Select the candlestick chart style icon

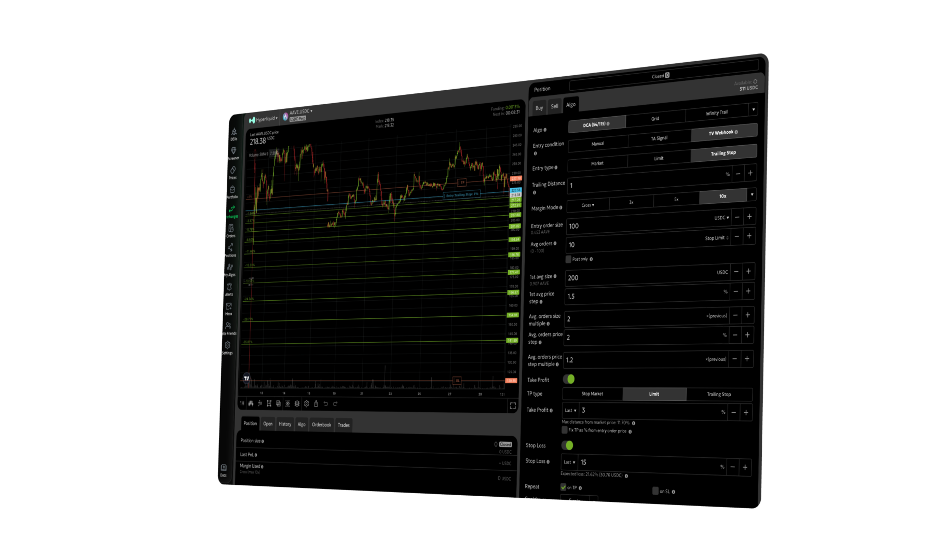[251, 403]
